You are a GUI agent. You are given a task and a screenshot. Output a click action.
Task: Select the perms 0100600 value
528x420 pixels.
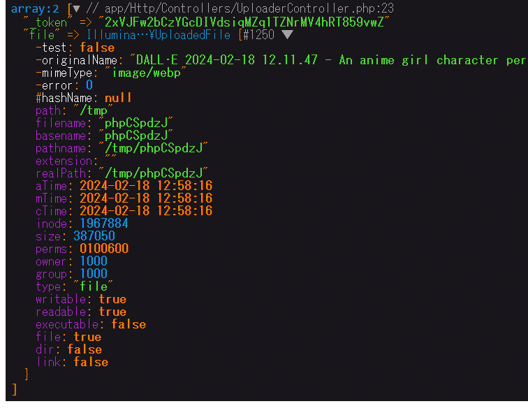[x=104, y=249]
